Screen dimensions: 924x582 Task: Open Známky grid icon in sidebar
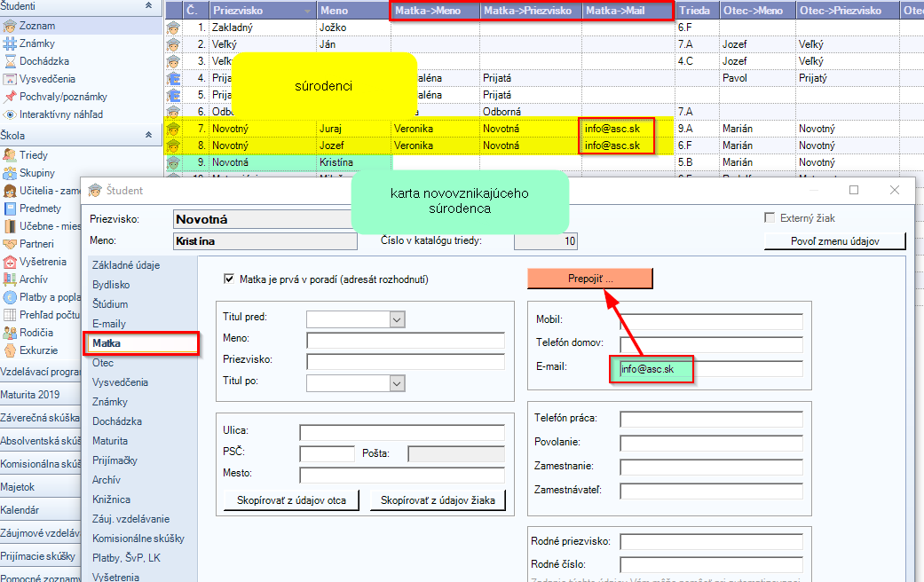(x=10, y=43)
